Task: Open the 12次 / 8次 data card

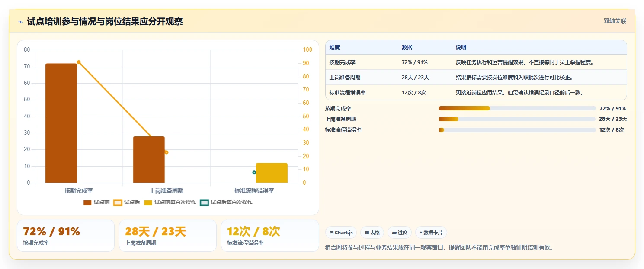Action: tap(270, 236)
